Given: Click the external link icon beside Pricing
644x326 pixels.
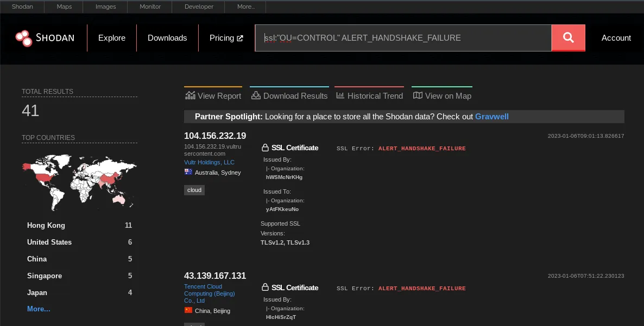Looking at the screenshot, I should [240, 37].
